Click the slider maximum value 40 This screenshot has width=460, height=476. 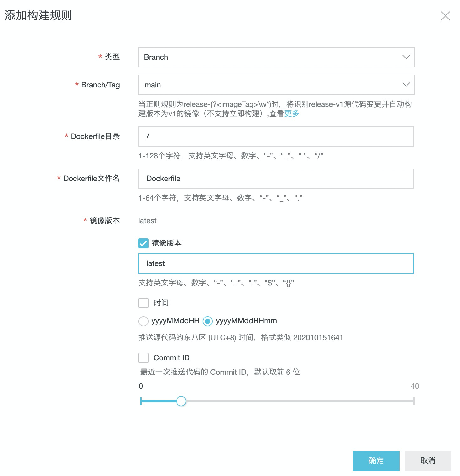(x=415, y=386)
